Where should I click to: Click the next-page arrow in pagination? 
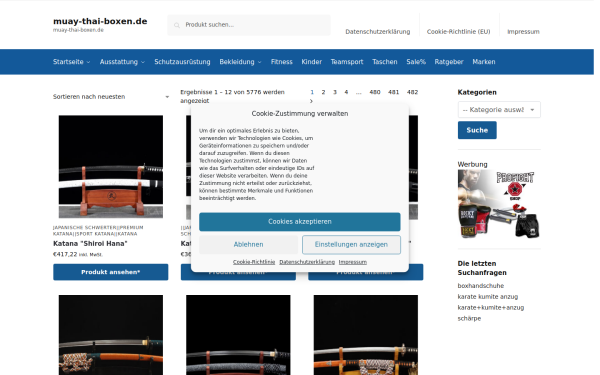(311, 101)
